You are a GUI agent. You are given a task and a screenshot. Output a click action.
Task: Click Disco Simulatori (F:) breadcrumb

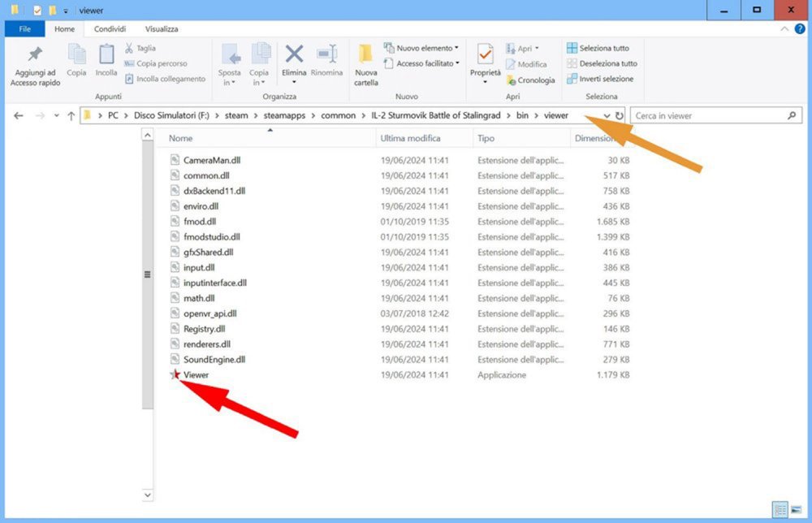171,115
